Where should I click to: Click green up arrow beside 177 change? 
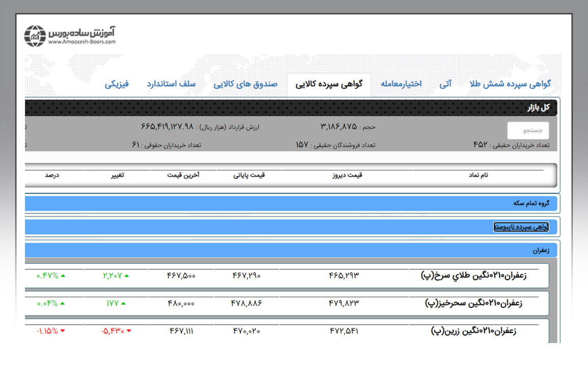click(123, 303)
